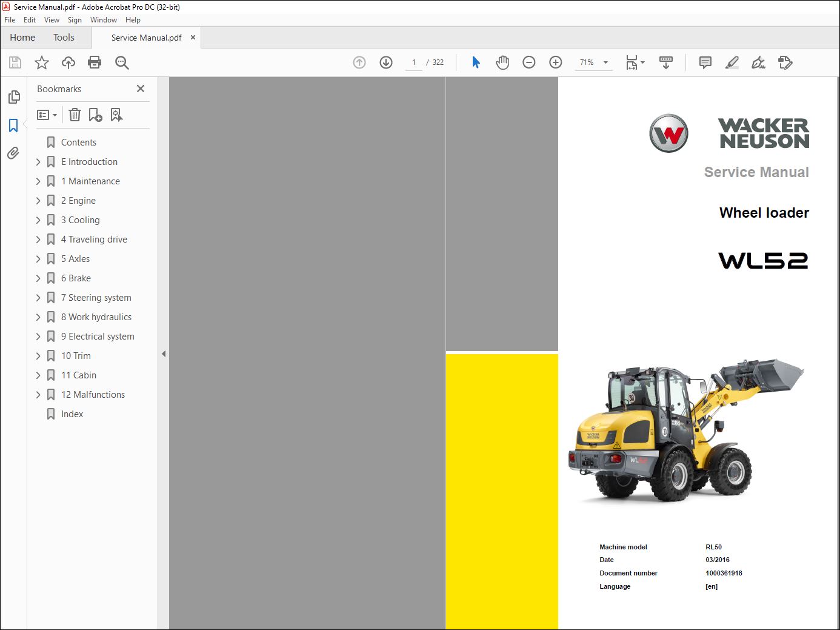Jump to Index bookmark
The width and height of the screenshot is (840, 630).
pyautogui.click(x=72, y=414)
